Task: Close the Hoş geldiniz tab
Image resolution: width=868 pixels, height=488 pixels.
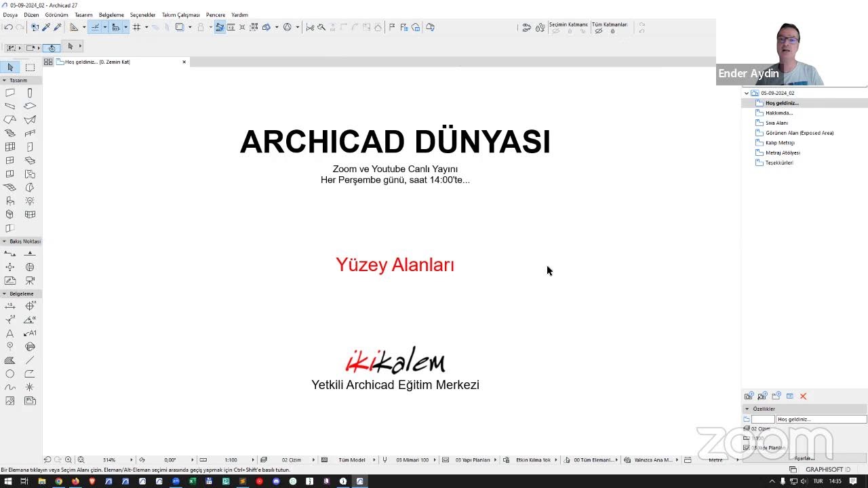Action: pyautogui.click(x=184, y=62)
